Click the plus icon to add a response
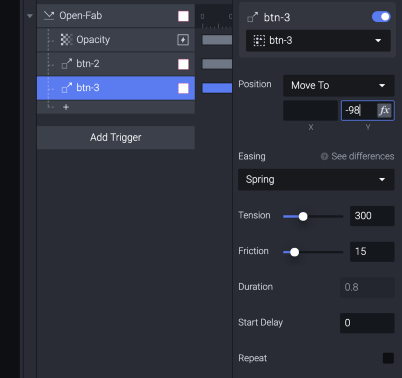Screen dimensions: 402x378 coord(66,107)
